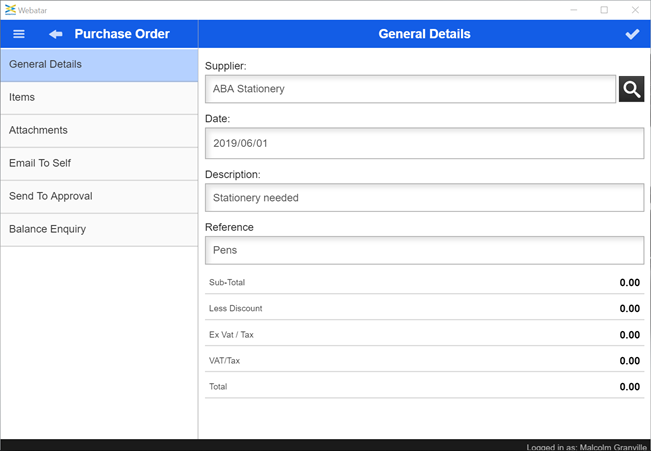The image size is (651, 451).
Task: Click the Supplier input field
Action: (410, 89)
